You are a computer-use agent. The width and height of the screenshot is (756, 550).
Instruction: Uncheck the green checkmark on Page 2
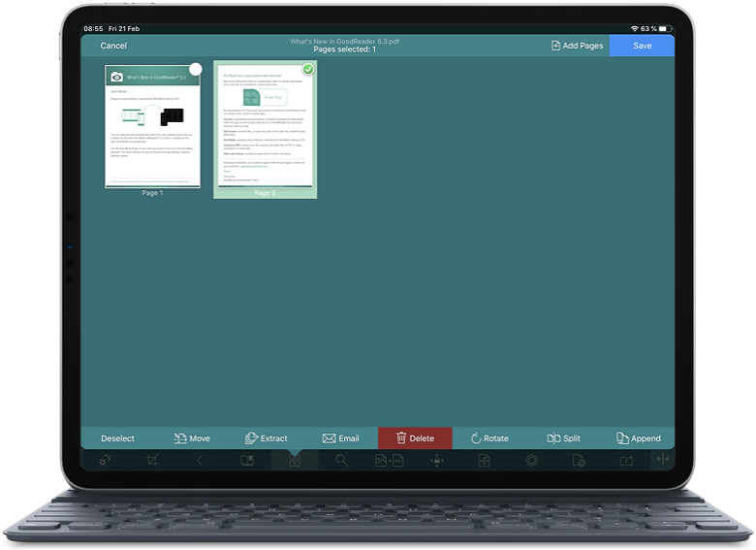308,70
